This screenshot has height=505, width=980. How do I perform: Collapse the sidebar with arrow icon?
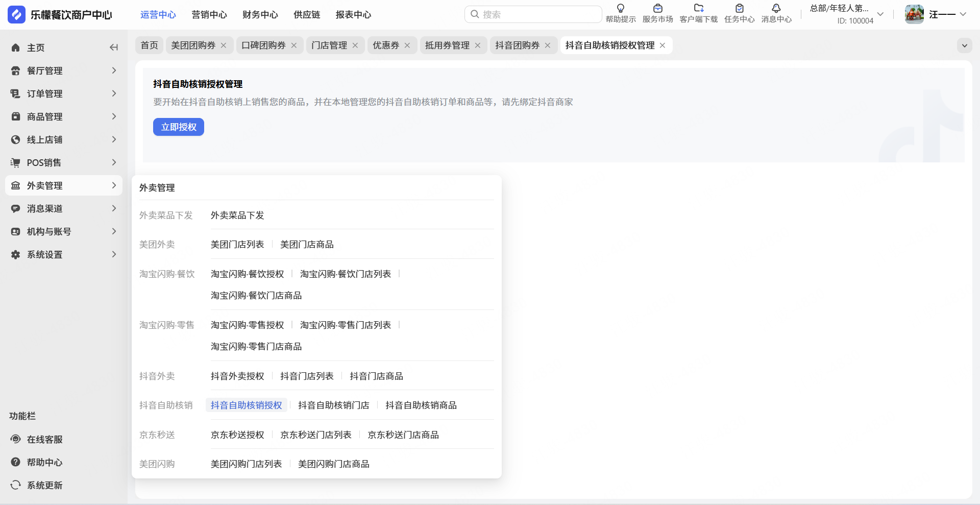pos(113,47)
